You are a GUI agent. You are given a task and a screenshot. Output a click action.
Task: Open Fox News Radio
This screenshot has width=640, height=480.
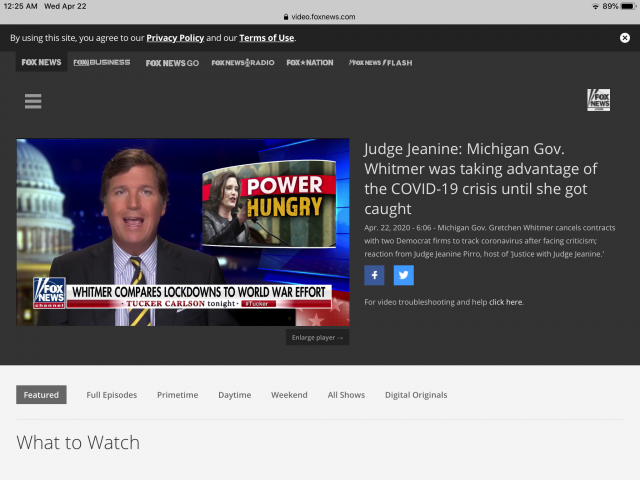click(x=243, y=62)
